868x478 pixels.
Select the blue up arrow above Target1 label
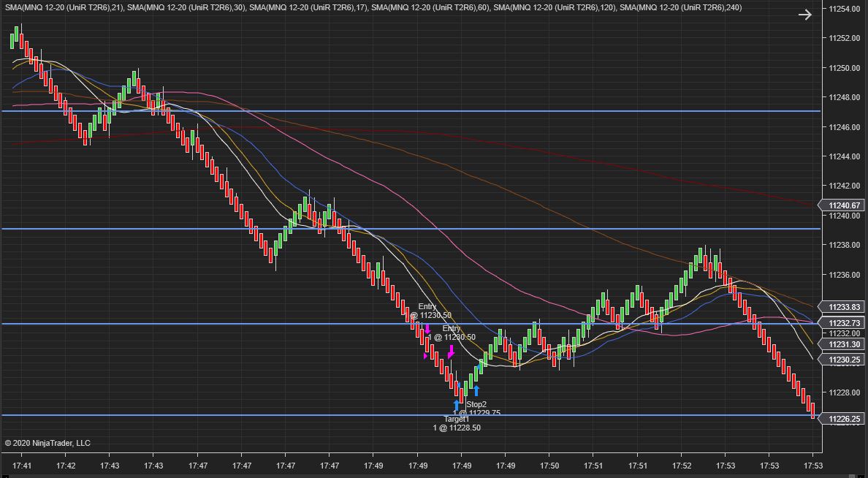457,406
